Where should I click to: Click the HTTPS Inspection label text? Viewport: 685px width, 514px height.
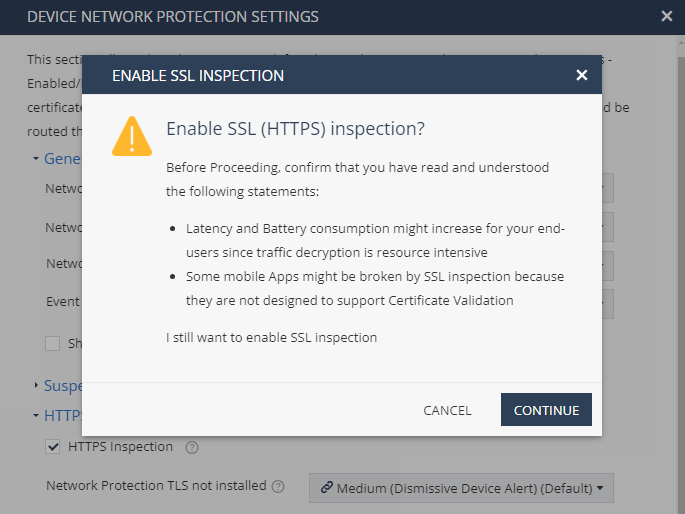point(121,447)
